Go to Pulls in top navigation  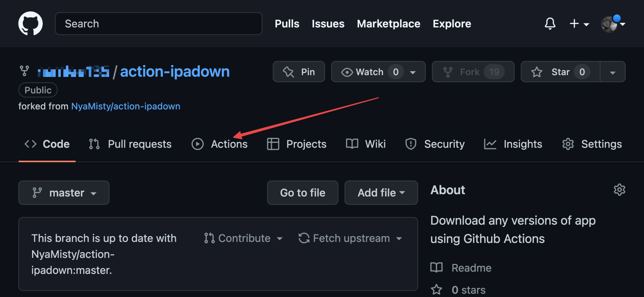pos(287,24)
